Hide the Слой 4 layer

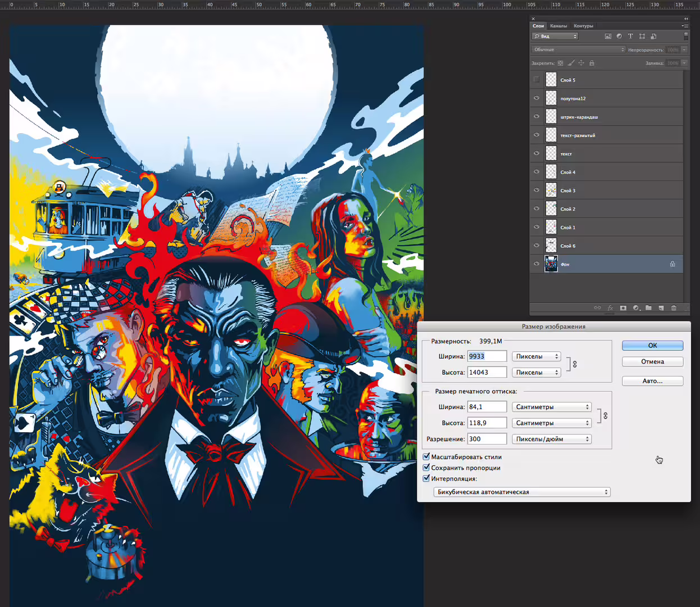tap(537, 171)
